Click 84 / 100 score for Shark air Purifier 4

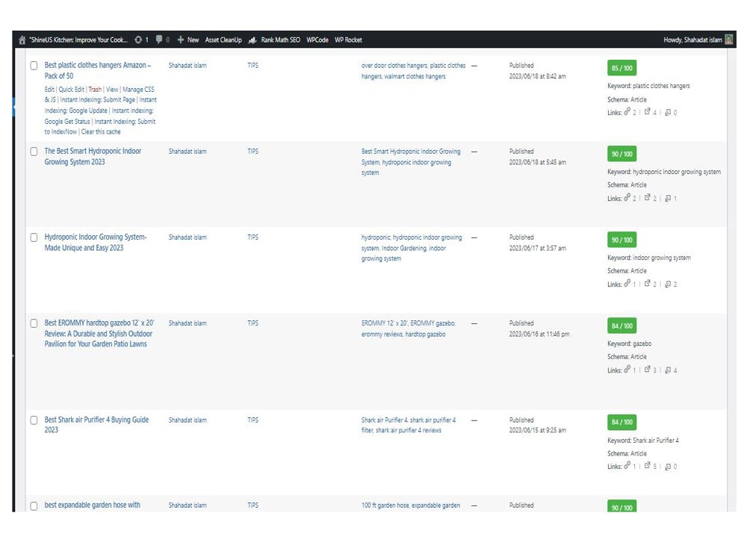pyautogui.click(x=622, y=423)
